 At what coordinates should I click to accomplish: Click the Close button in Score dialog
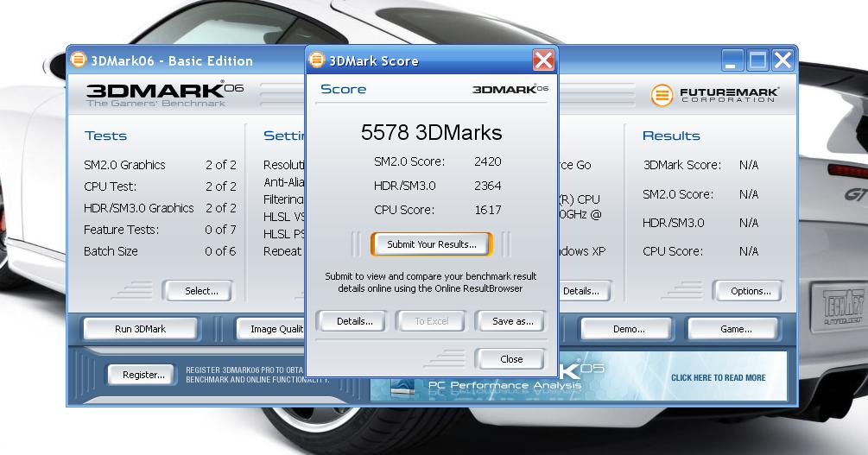(x=510, y=359)
